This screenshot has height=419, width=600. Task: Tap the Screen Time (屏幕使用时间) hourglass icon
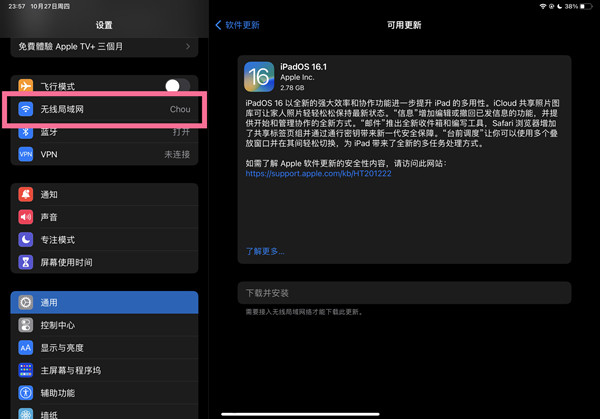pos(26,262)
